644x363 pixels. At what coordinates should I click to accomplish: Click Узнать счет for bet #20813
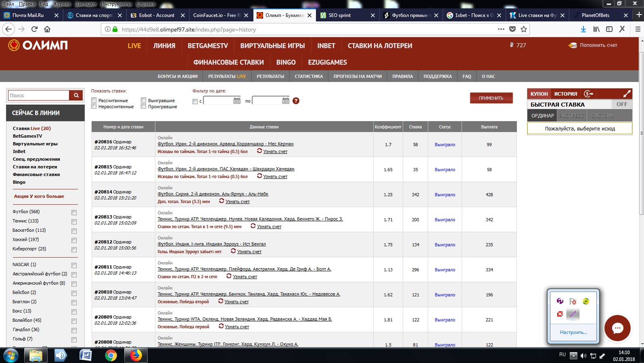pos(269,227)
